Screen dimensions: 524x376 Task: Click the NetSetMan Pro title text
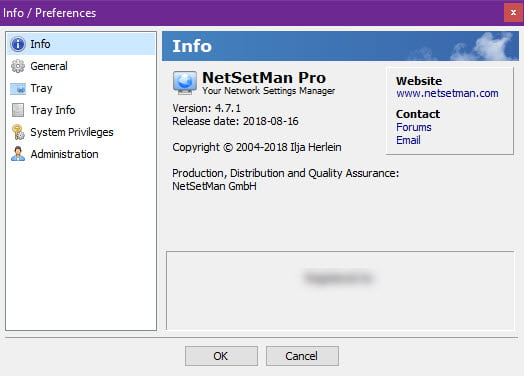pyautogui.click(x=264, y=78)
